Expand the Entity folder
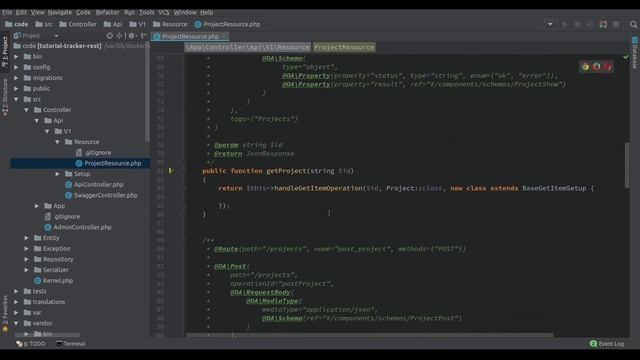The image size is (640, 360). (27, 238)
